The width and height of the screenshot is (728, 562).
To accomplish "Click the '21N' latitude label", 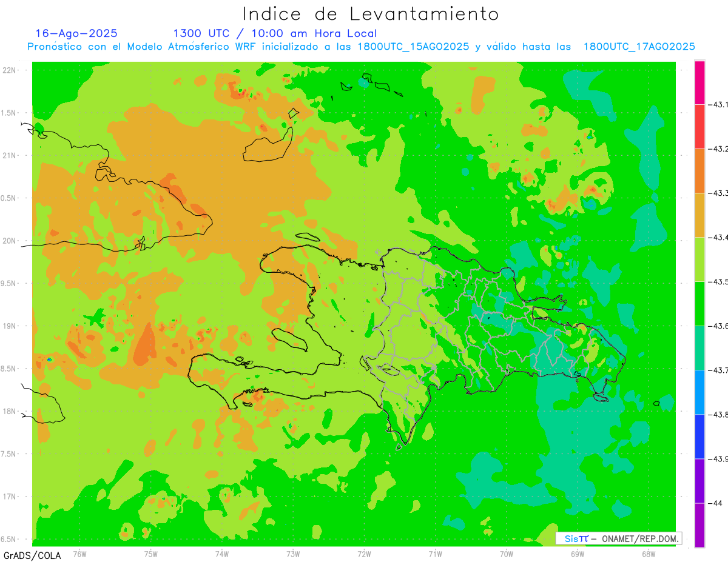I will [9, 155].
